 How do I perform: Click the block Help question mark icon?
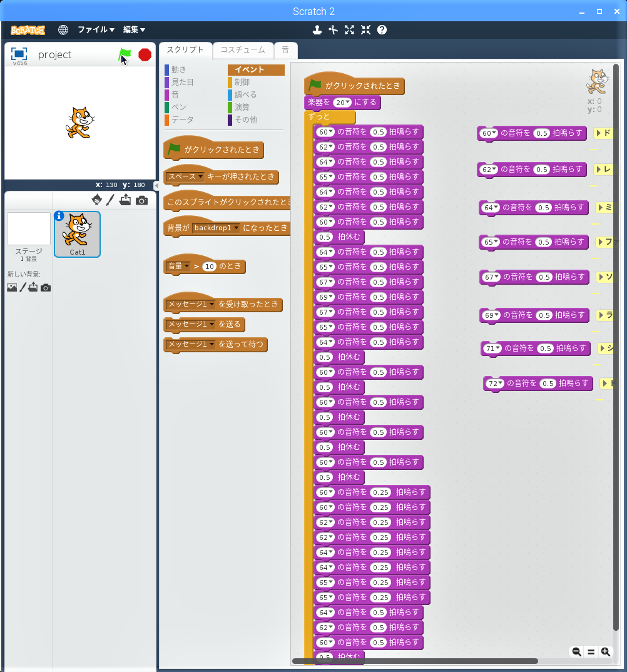(x=382, y=29)
